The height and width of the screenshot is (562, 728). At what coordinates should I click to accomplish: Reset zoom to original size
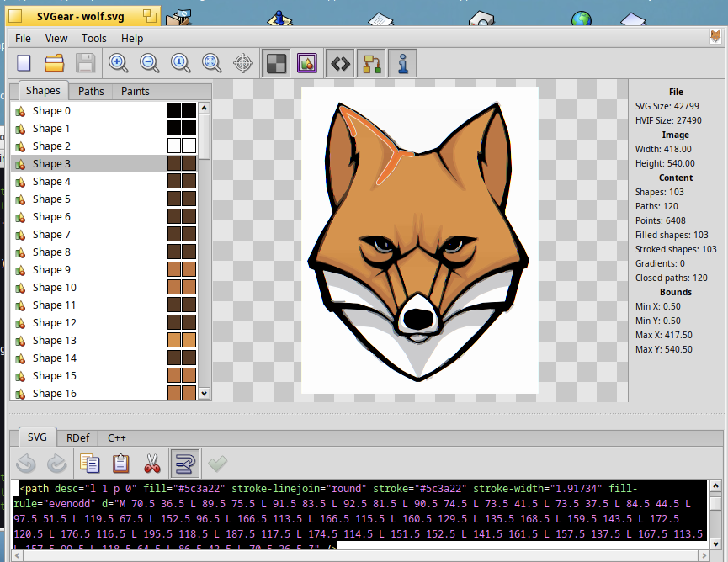pyautogui.click(x=181, y=64)
